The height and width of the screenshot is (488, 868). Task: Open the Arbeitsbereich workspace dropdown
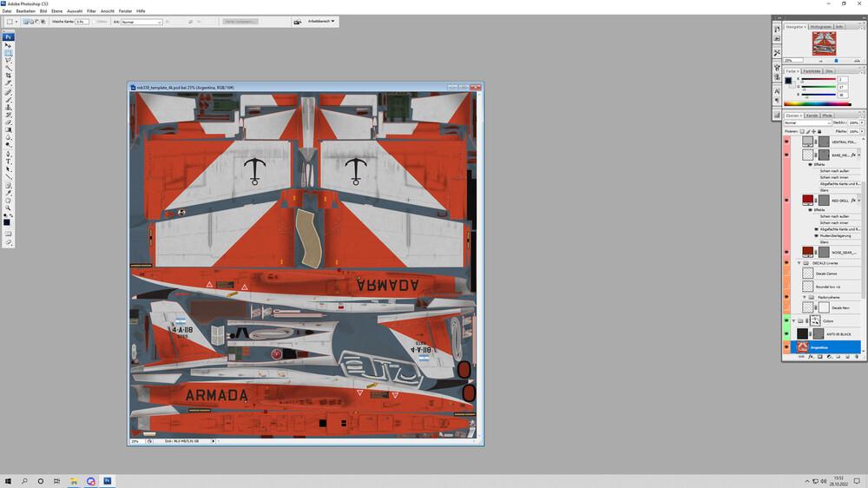click(x=321, y=21)
